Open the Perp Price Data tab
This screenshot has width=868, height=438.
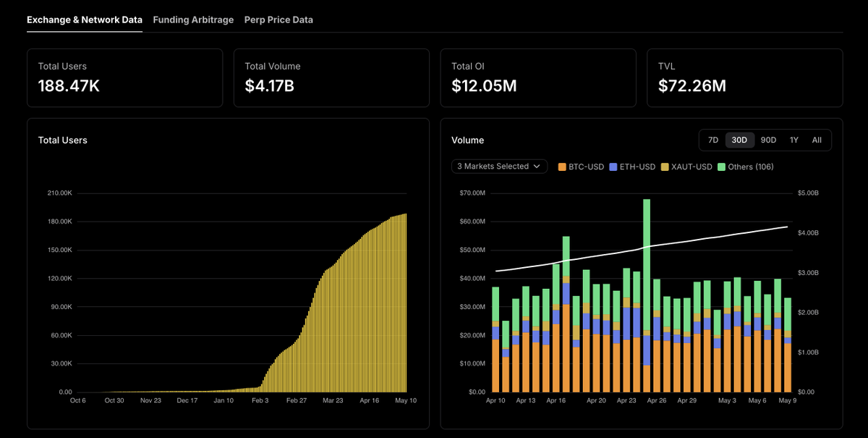[x=278, y=20]
